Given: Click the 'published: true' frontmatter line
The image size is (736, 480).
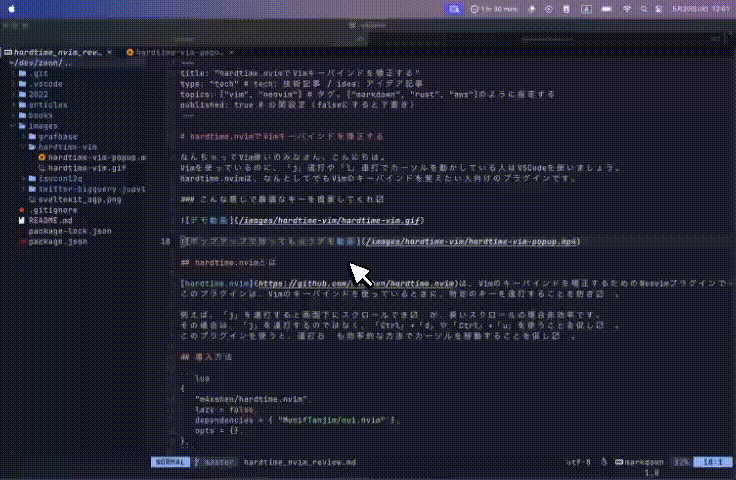Looking at the screenshot, I should pos(297,105).
